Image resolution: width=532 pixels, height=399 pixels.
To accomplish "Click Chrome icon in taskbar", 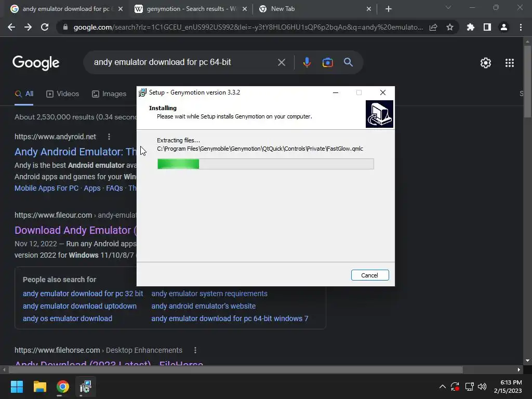I will 63,387.
